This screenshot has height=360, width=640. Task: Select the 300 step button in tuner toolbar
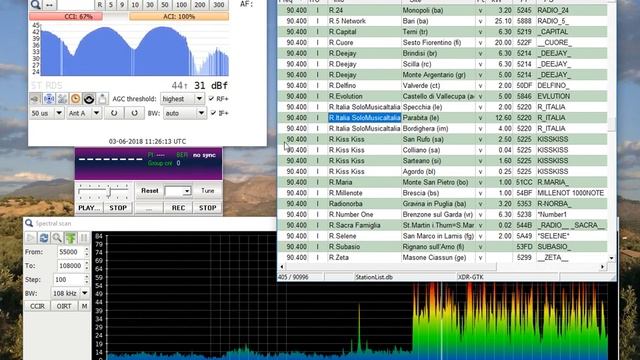point(219,5)
